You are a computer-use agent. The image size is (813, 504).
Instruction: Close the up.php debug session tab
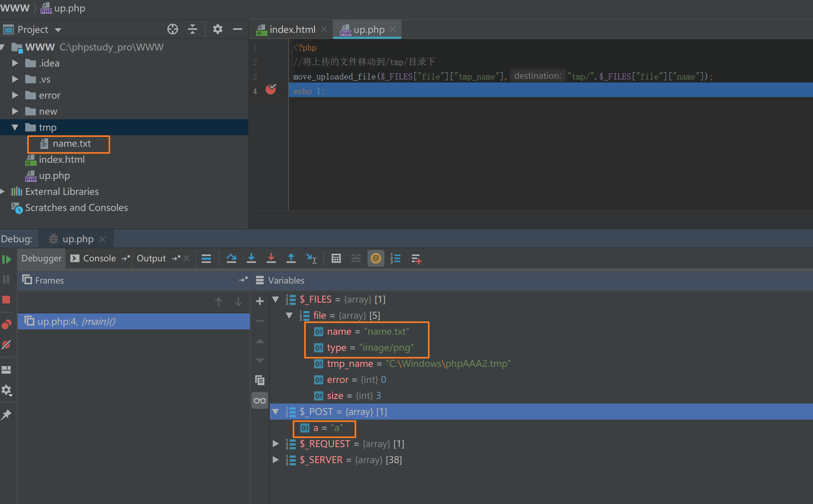[102, 239]
